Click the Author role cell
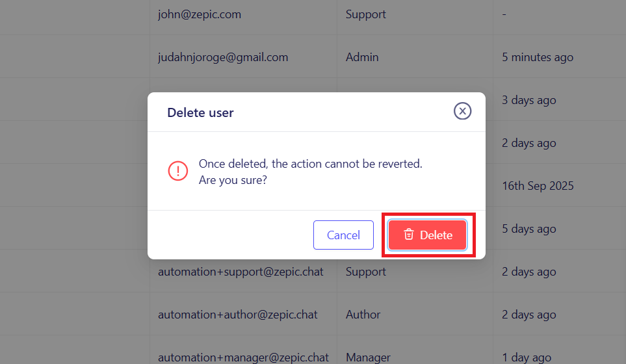This screenshot has height=364, width=626. pyautogui.click(x=363, y=315)
